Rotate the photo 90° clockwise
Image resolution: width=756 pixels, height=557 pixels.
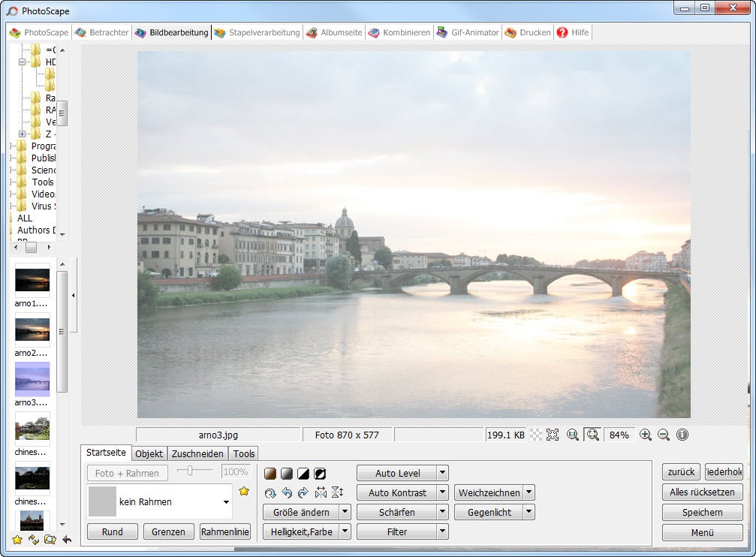[303, 493]
